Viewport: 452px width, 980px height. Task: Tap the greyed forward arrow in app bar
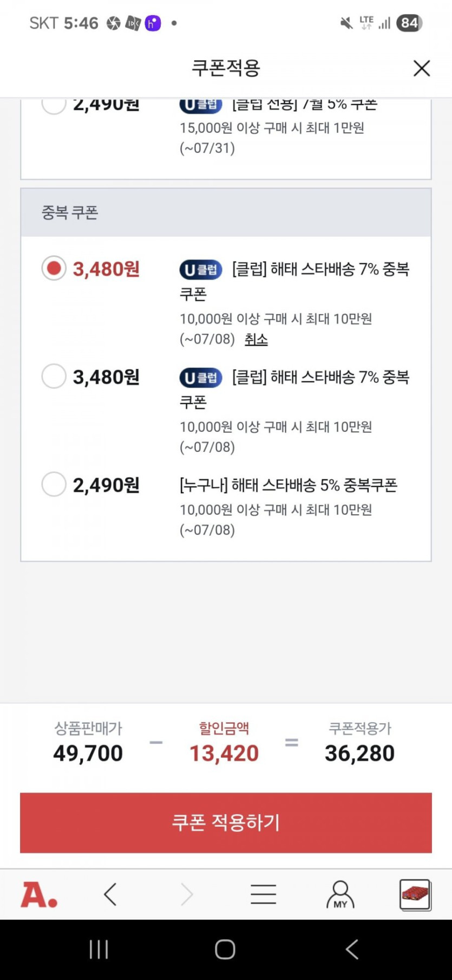pos(187,894)
